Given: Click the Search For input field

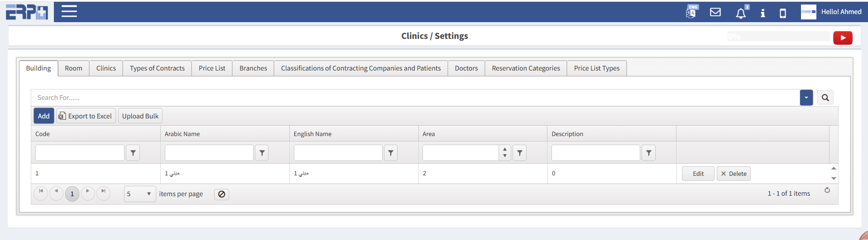Looking at the screenshot, I should 408,98.
